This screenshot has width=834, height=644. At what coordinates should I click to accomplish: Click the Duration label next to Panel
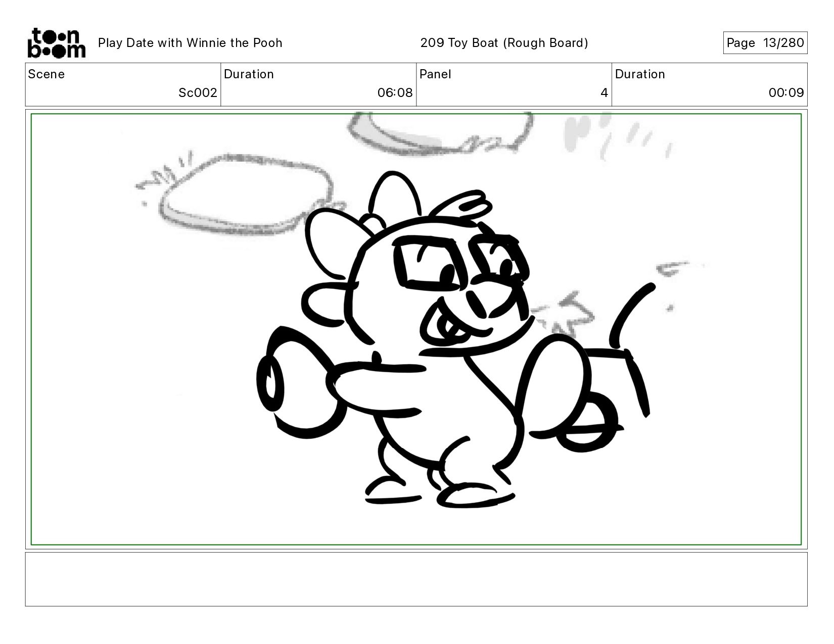tap(640, 74)
